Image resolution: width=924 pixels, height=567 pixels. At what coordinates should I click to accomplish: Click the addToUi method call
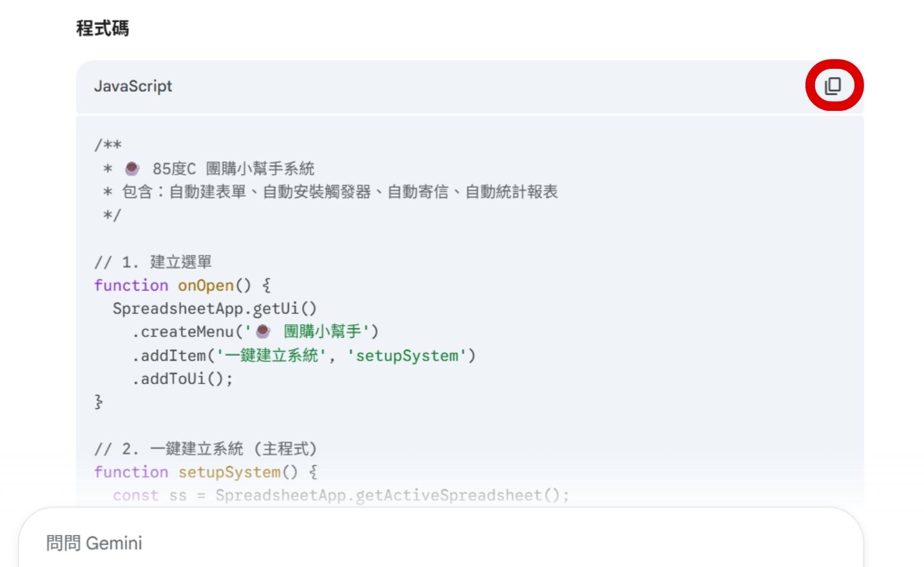point(180,378)
